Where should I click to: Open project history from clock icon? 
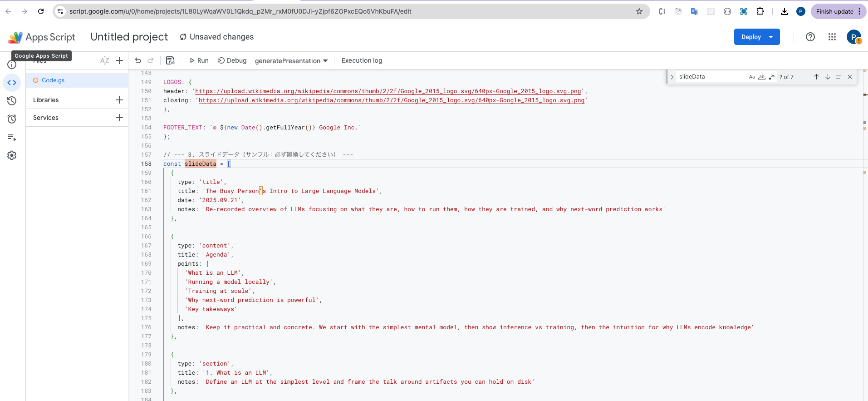coord(12,101)
